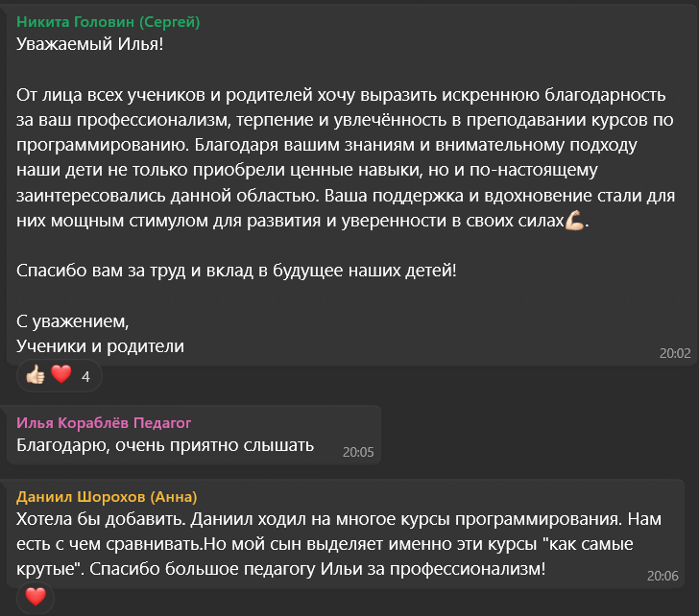Click the greeting line Уважаемый Илья!
Image resolution: width=699 pixels, height=616 pixels.
click(90, 44)
